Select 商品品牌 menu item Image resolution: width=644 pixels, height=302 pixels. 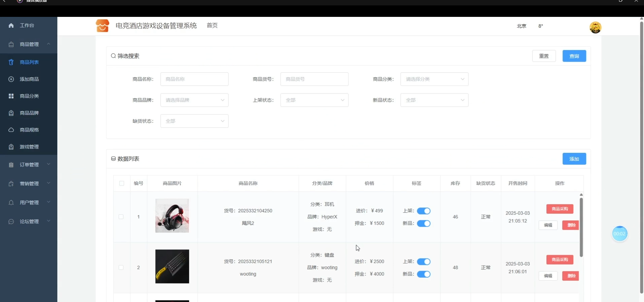pyautogui.click(x=29, y=113)
